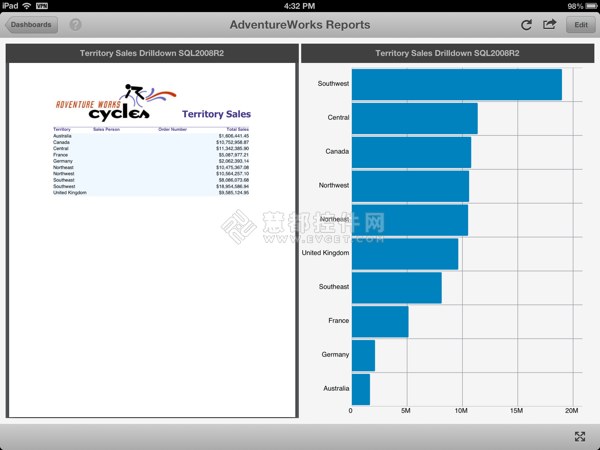Click the Northeast territory in the table
This screenshot has width=600, height=450.
[63, 167]
